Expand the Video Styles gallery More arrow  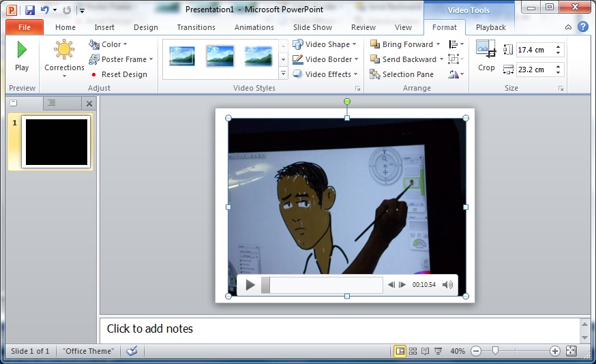click(x=283, y=73)
